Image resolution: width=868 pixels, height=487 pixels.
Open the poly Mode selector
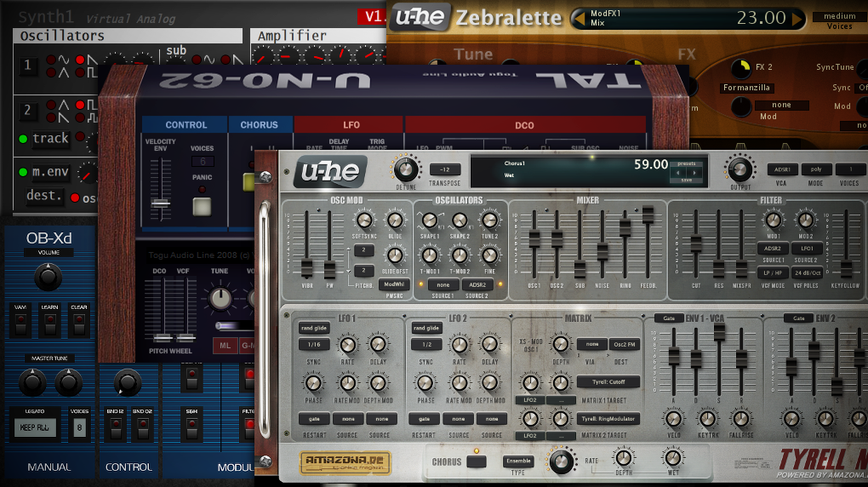(816, 169)
